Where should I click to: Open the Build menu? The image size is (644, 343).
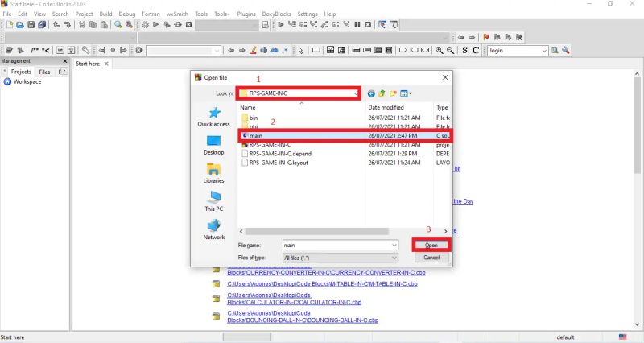click(x=105, y=14)
